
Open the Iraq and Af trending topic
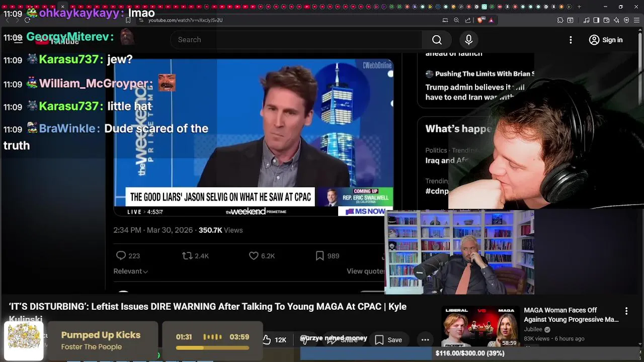[x=447, y=160]
